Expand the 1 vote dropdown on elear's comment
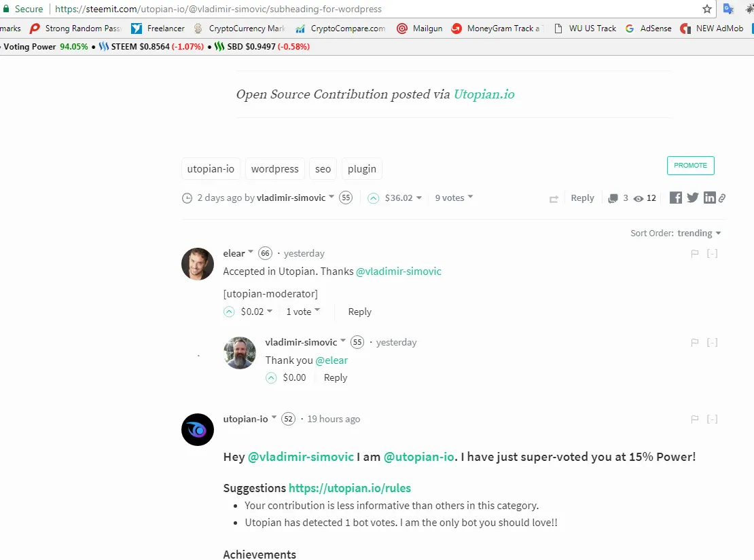 tap(317, 310)
